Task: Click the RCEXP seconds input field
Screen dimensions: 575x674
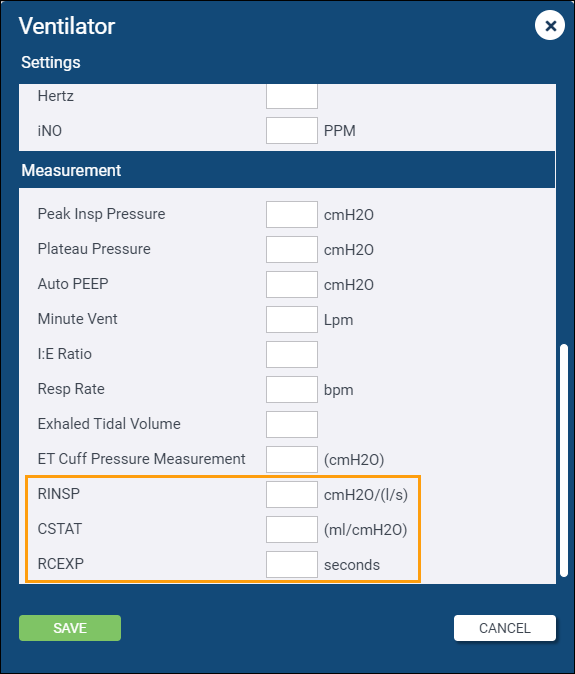Action: [x=292, y=565]
